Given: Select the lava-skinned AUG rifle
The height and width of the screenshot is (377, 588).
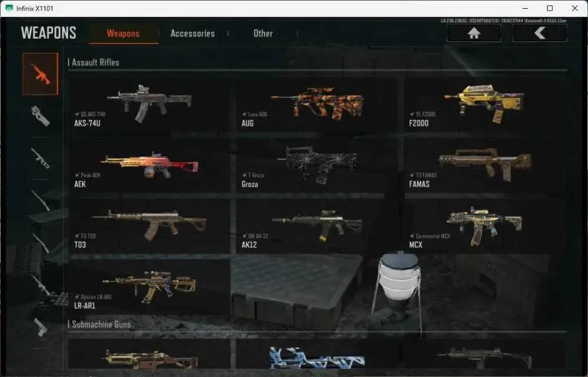Looking at the screenshot, I should pyautogui.click(x=316, y=105).
